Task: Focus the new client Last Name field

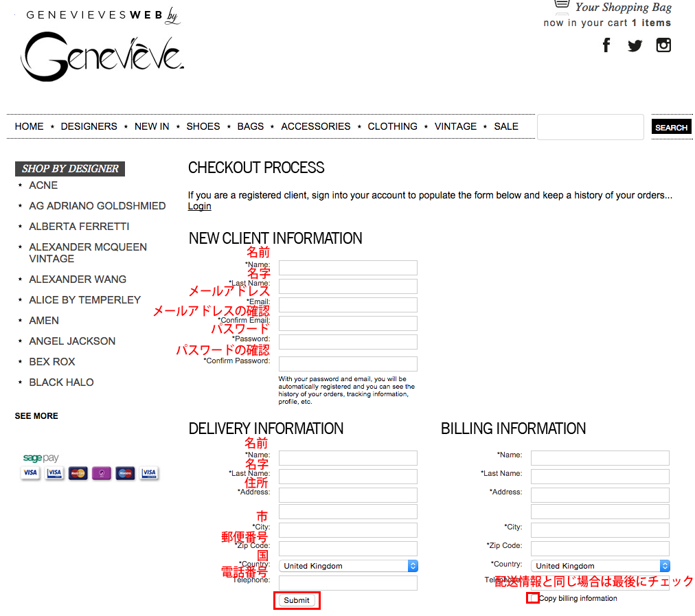Action: point(348,286)
